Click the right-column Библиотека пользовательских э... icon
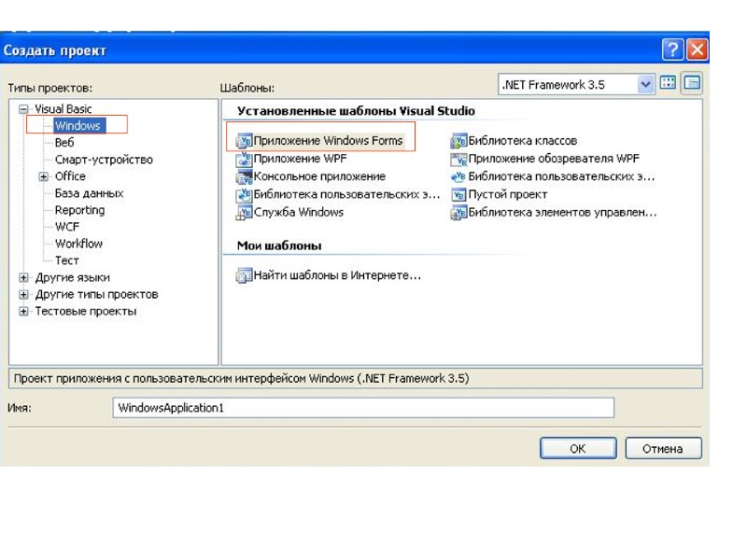Screen dimensions: 747x560 pos(458,176)
